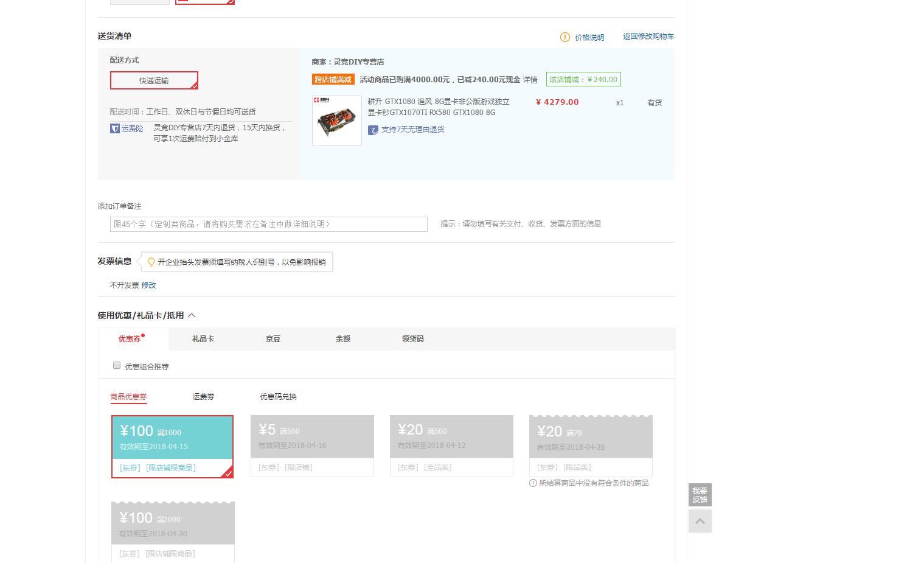Viewport: 924px width, 563px height.
Task: Collapse the 使用优惠/礼品卡/抵用 section
Action: click(x=192, y=315)
